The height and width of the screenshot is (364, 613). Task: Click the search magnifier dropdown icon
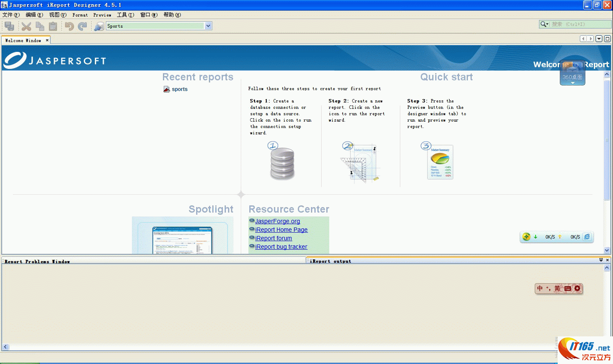pyautogui.click(x=545, y=24)
